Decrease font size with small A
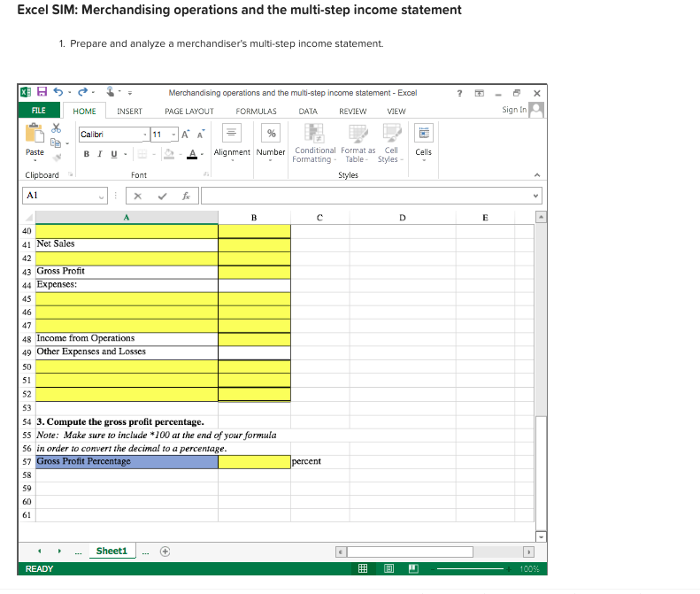 click(x=201, y=134)
